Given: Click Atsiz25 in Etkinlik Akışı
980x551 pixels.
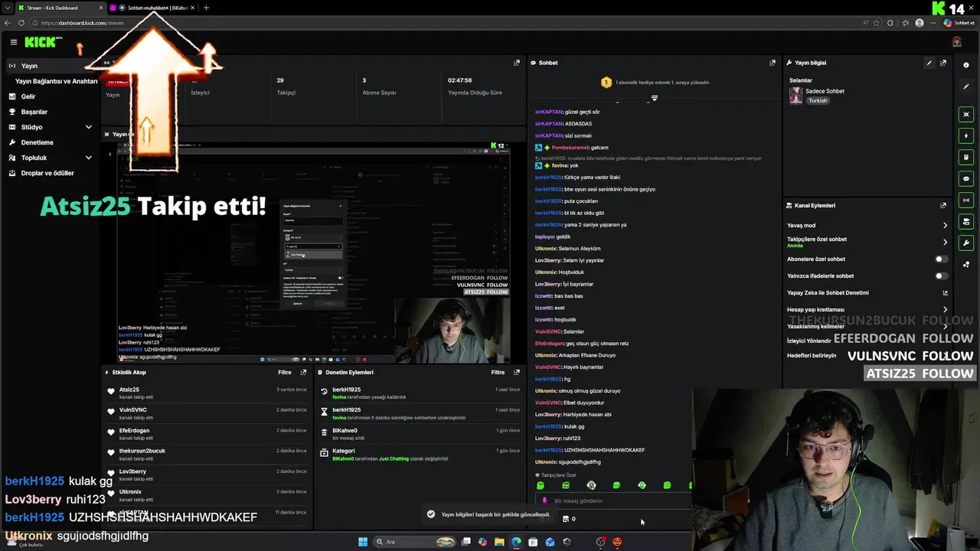Looking at the screenshot, I should click(x=129, y=390).
